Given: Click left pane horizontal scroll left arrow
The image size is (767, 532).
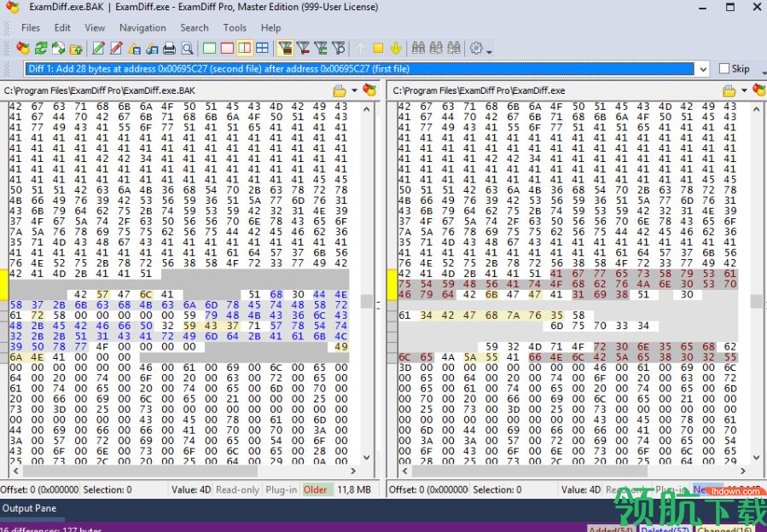Looking at the screenshot, I should tap(15, 471).
